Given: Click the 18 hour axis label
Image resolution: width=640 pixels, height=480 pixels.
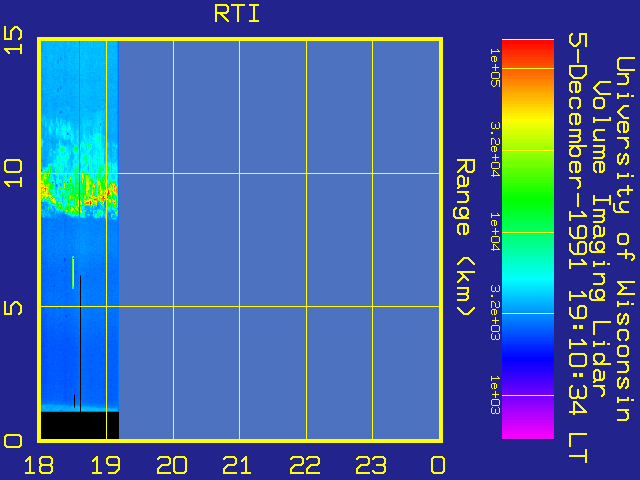Looking at the screenshot, I should 39,465.
